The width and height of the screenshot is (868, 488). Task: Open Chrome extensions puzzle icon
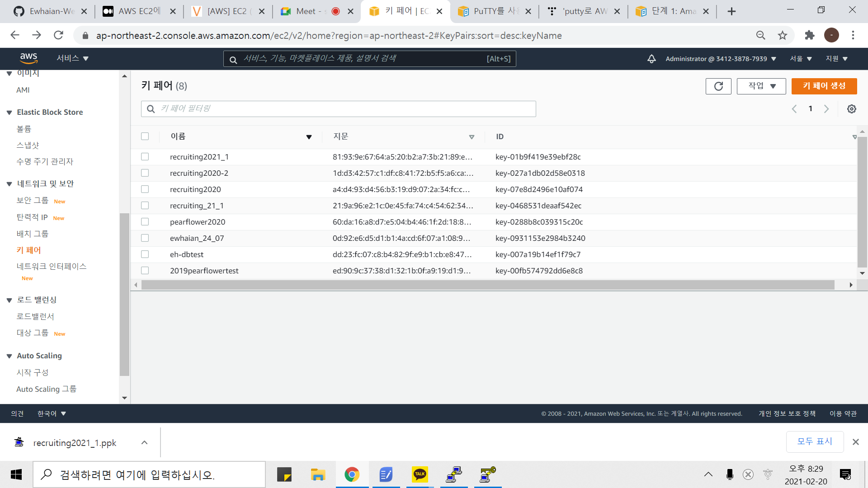[809, 35]
